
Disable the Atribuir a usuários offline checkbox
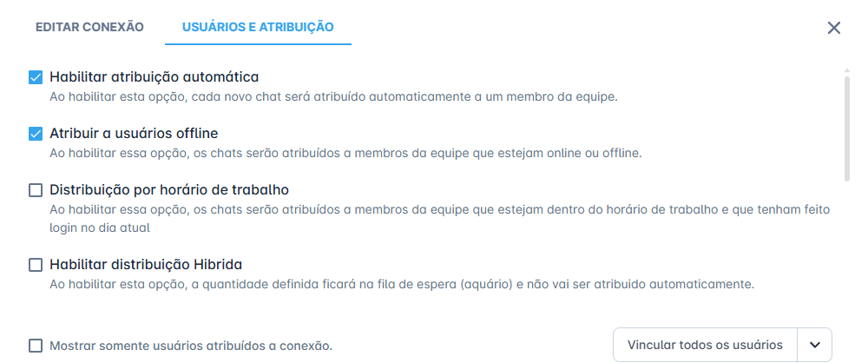tap(36, 134)
